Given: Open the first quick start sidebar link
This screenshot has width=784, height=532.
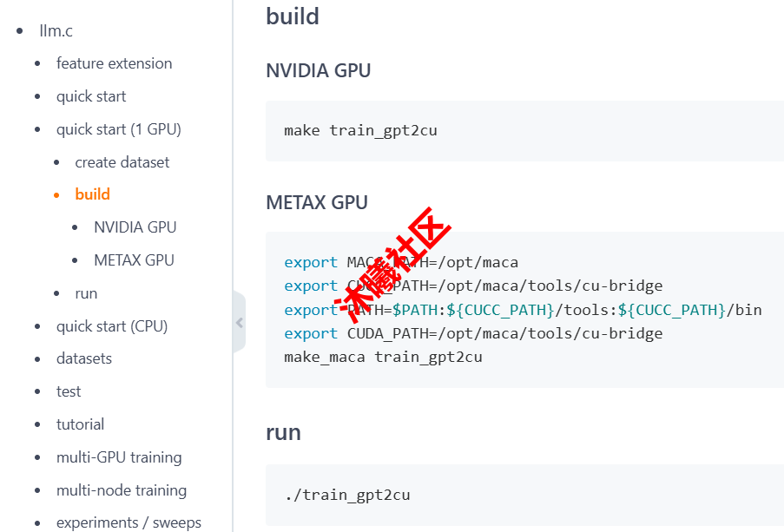Looking at the screenshot, I should coord(91,96).
